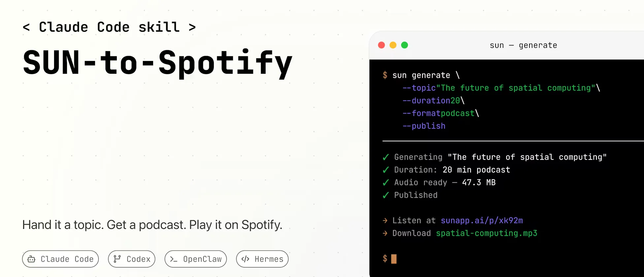Click the checkmark beside 'Published'
644x277 pixels.
click(386, 195)
